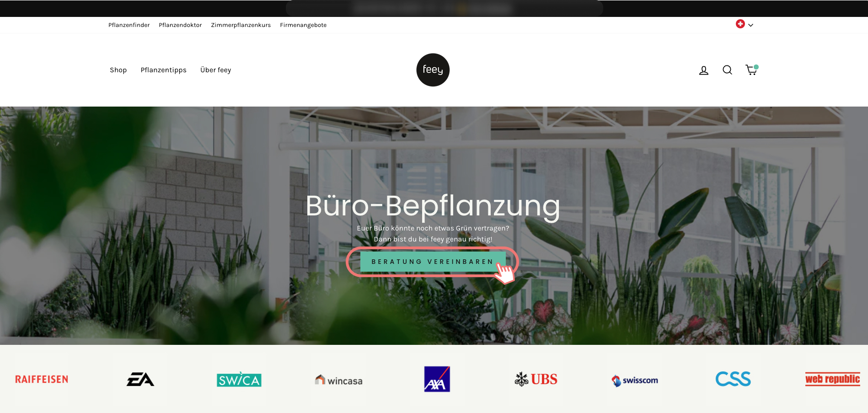Click the UBS partner logo
The image size is (868, 413).
coord(536,379)
